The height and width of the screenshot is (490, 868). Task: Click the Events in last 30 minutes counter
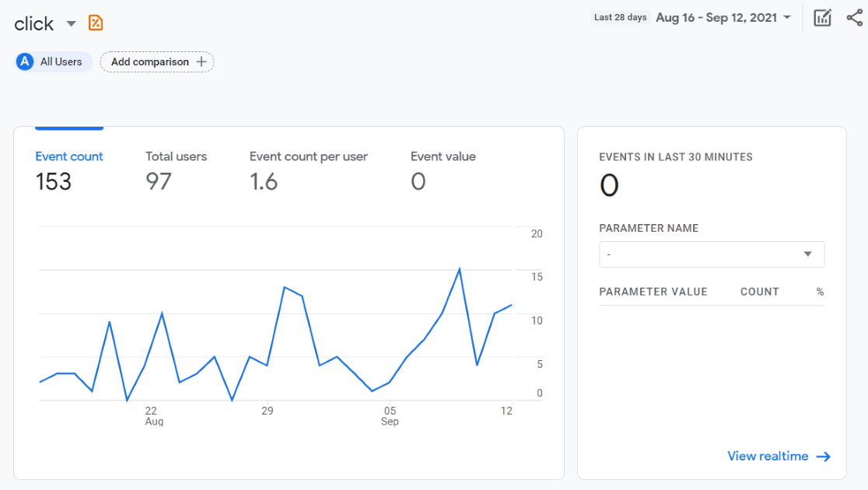click(x=610, y=184)
